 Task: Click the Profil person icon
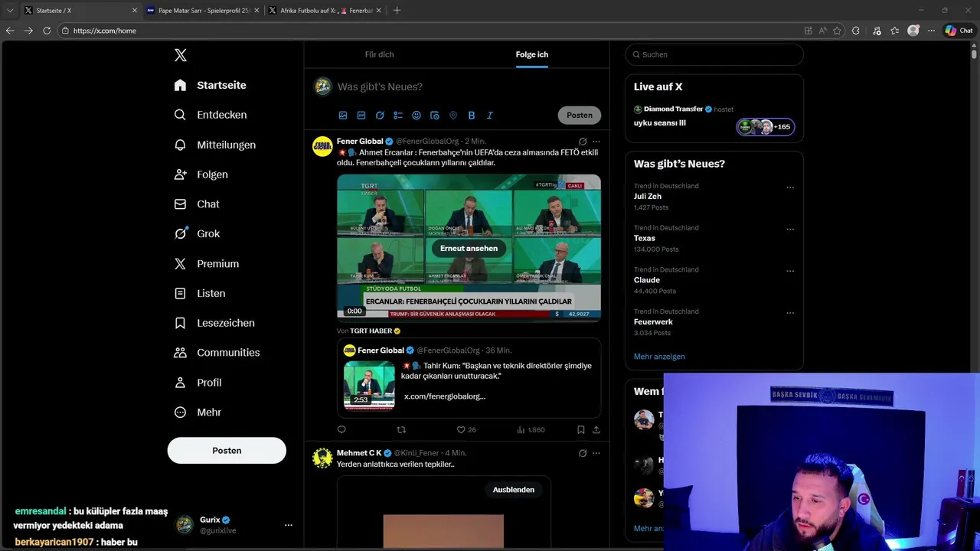pos(180,383)
